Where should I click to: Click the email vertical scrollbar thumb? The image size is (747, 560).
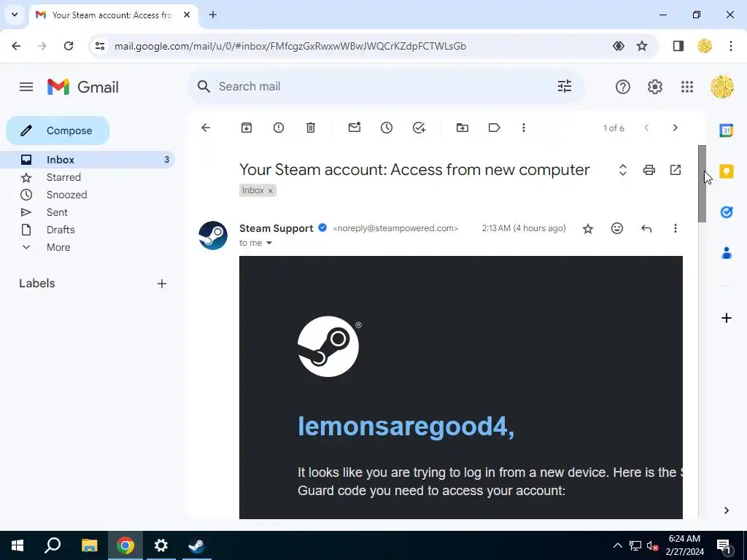[702, 183]
